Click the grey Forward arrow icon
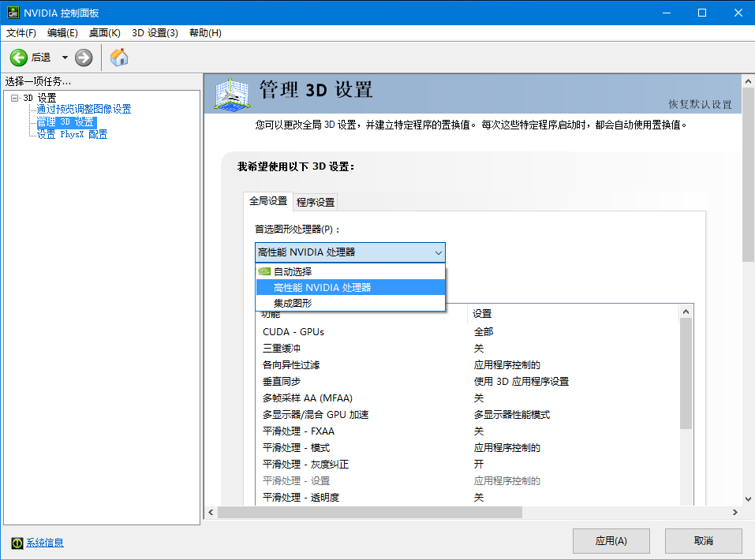The width and height of the screenshot is (755, 560). coord(84,58)
